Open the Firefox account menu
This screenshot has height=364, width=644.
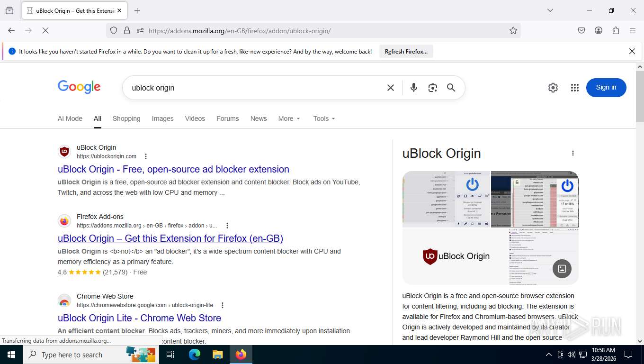tap(599, 30)
